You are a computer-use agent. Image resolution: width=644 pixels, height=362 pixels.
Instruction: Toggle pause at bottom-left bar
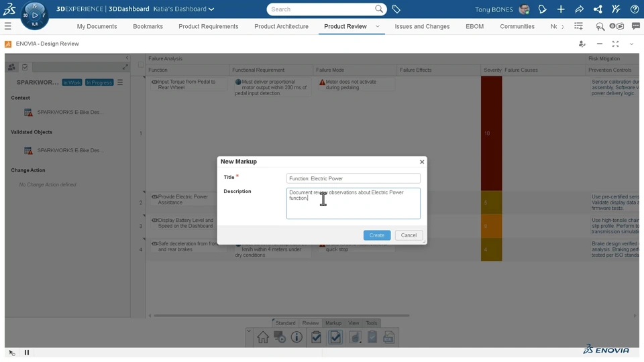click(x=27, y=352)
